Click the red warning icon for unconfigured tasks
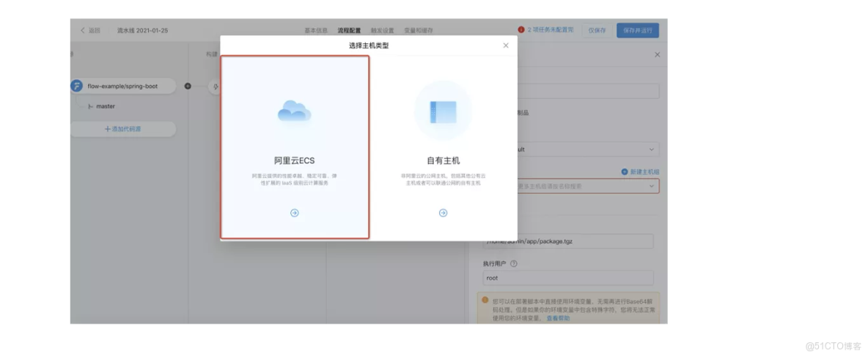 click(x=521, y=30)
